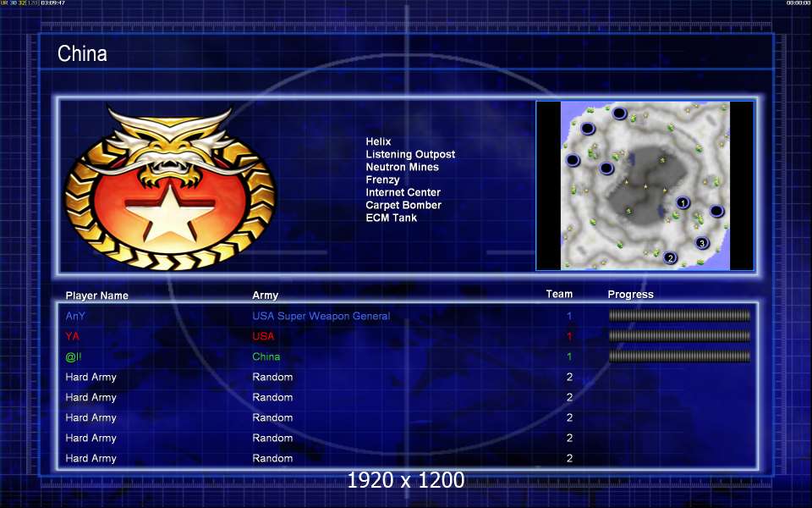Select start position 1 on the minimap
The width and height of the screenshot is (812, 508).
[683, 202]
